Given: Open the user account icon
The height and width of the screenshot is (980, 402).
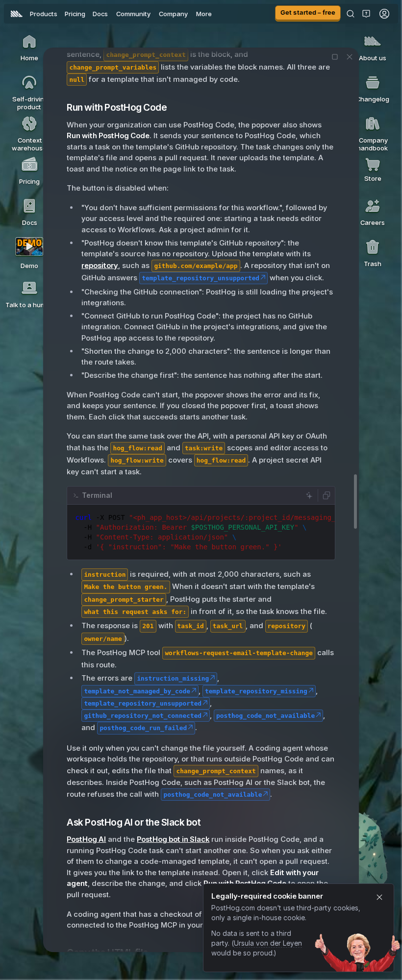Looking at the screenshot, I should (384, 14).
